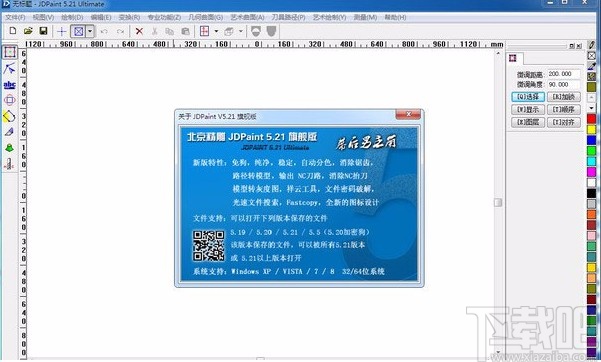This screenshot has height=362, width=601.
Task: Pick the cyan color swatch
Action: coord(592,161)
